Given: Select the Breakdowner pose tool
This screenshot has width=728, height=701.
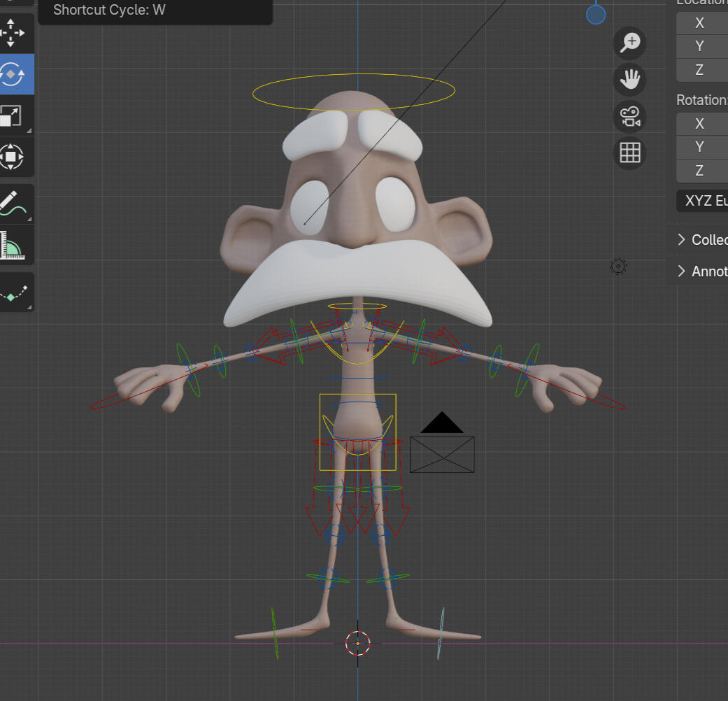Looking at the screenshot, I should tap(13, 292).
